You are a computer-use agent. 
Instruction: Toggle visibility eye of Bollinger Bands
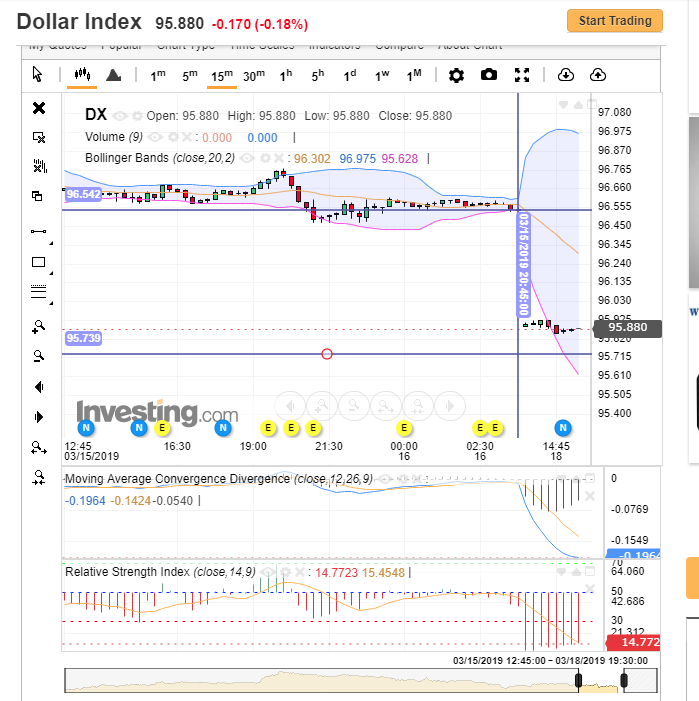[247, 158]
